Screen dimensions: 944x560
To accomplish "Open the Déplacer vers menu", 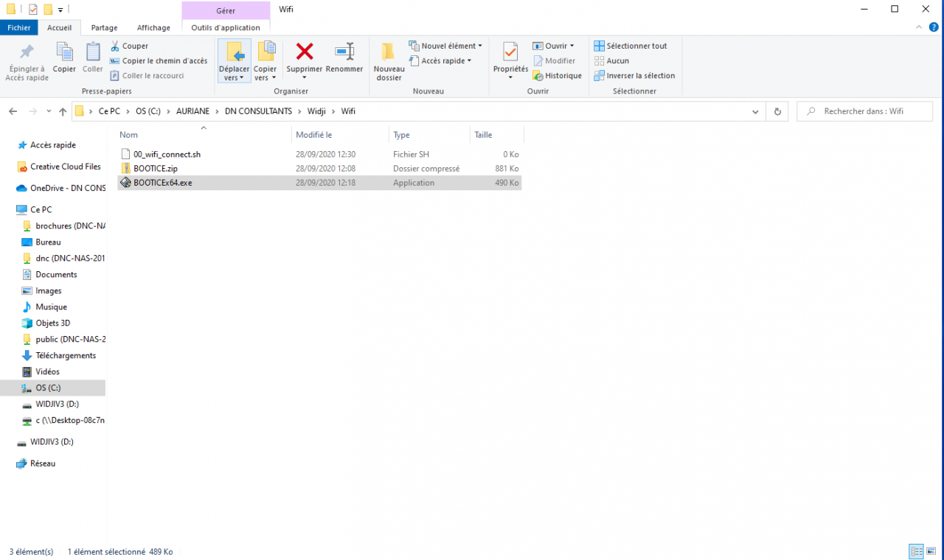I will (x=235, y=61).
